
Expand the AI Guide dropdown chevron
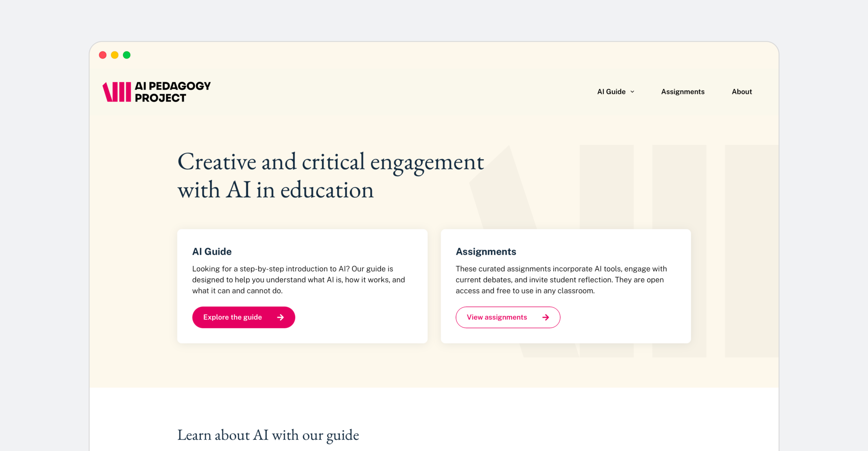pyautogui.click(x=632, y=92)
